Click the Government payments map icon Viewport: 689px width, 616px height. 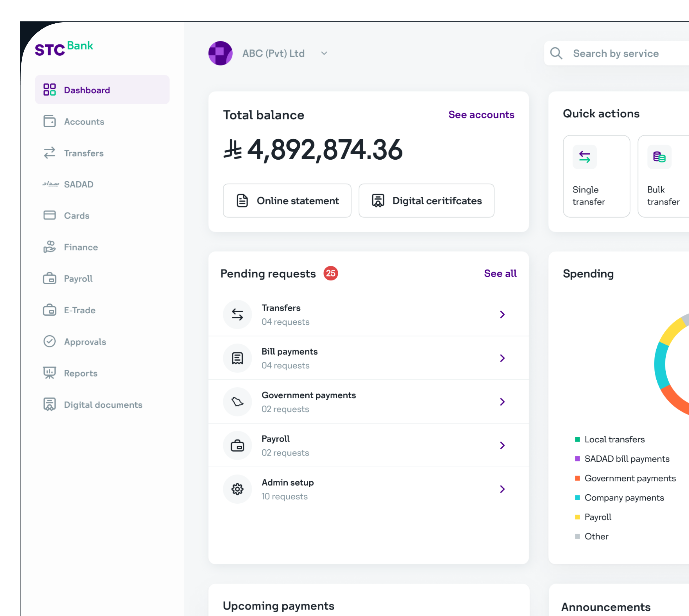click(x=237, y=401)
